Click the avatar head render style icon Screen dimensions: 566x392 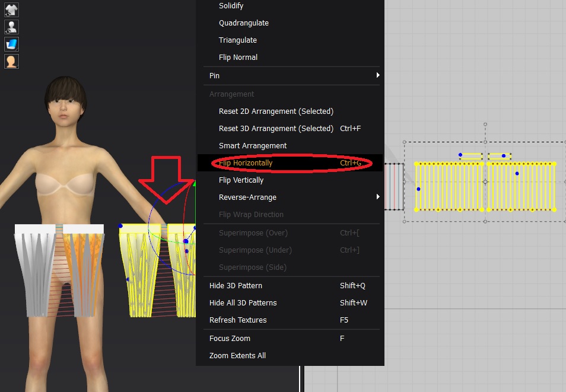click(11, 61)
